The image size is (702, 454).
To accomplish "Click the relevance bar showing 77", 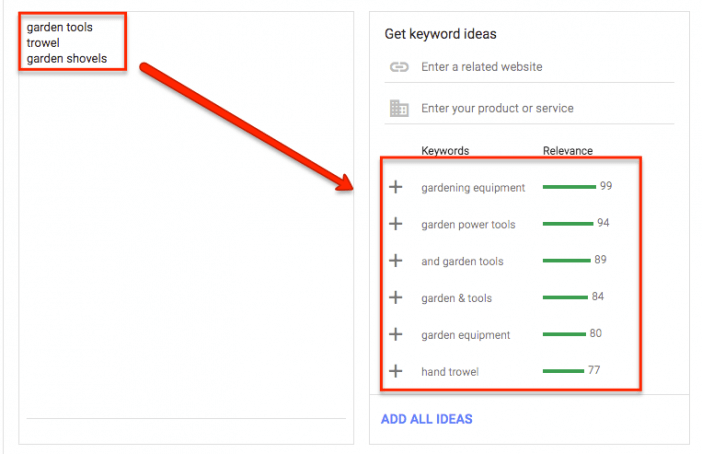I will 563,371.
